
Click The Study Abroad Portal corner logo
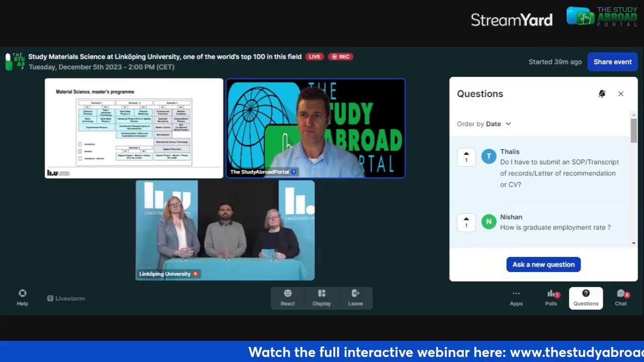pos(602,17)
